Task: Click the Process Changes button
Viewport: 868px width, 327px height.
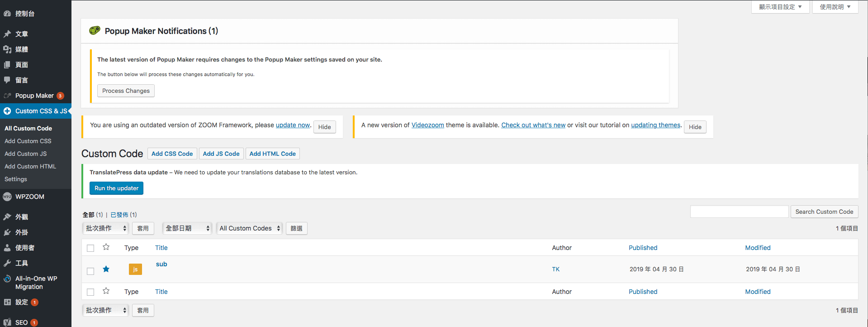Action: click(x=126, y=91)
